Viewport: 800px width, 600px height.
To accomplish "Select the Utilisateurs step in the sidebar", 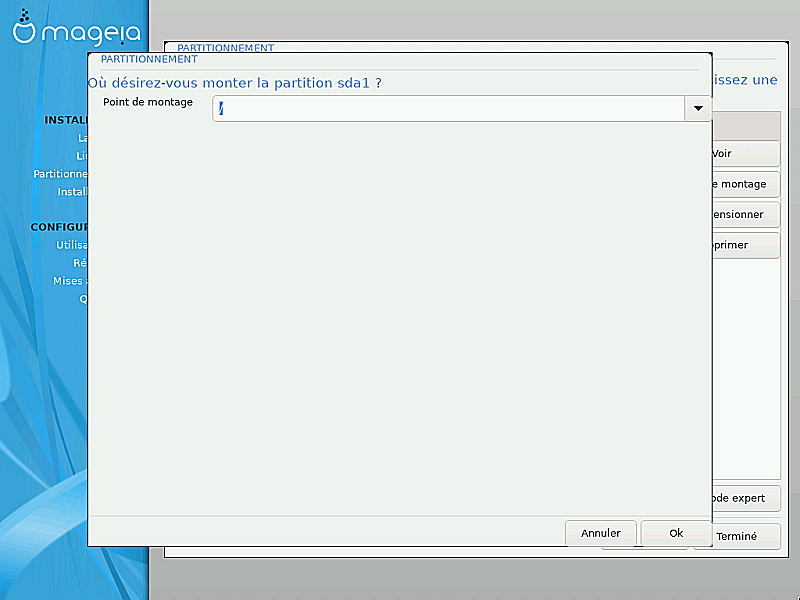I will 71,245.
